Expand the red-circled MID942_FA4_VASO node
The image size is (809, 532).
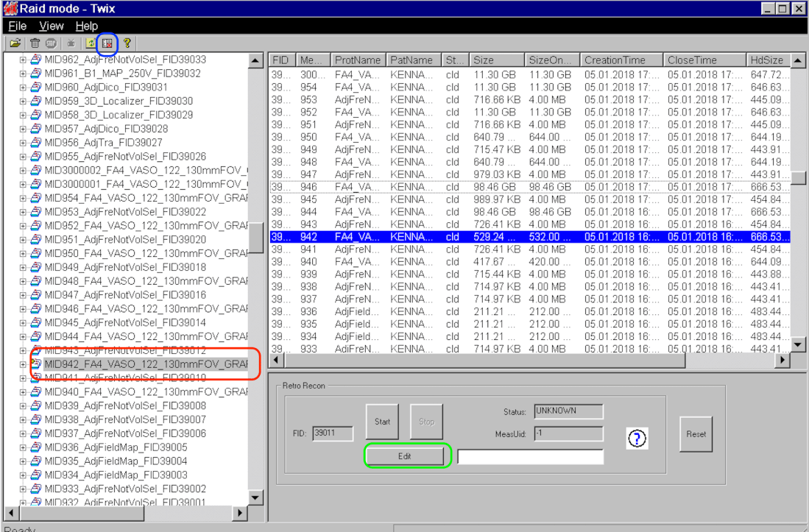point(24,363)
